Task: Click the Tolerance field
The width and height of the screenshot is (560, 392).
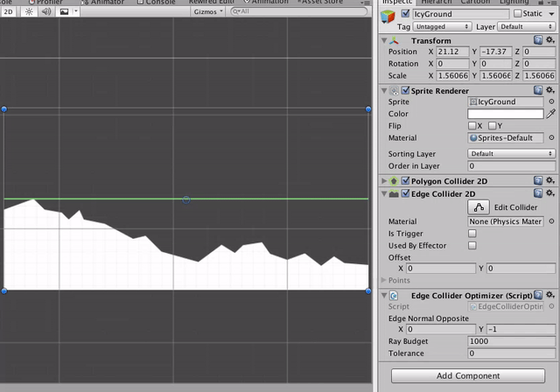Action: click(x=511, y=353)
